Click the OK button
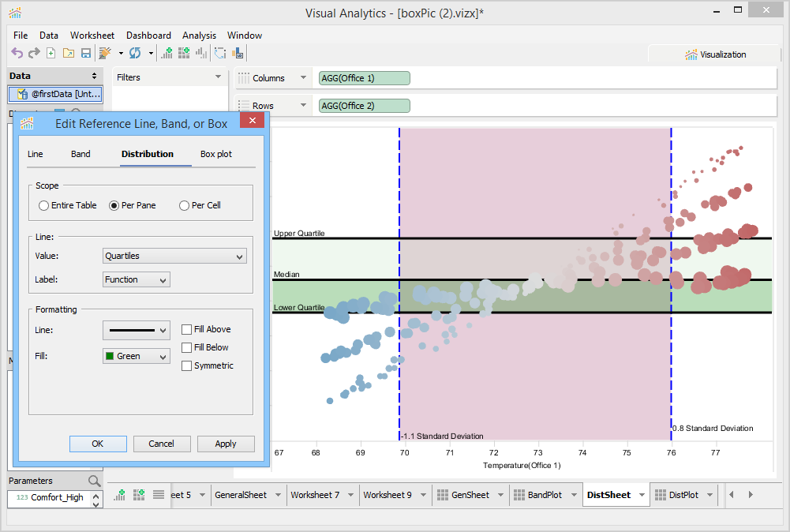 pyautogui.click(x=98, y=444)
